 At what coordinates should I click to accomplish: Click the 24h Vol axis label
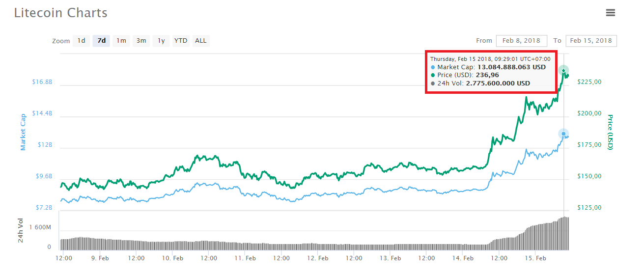[21, 231]
